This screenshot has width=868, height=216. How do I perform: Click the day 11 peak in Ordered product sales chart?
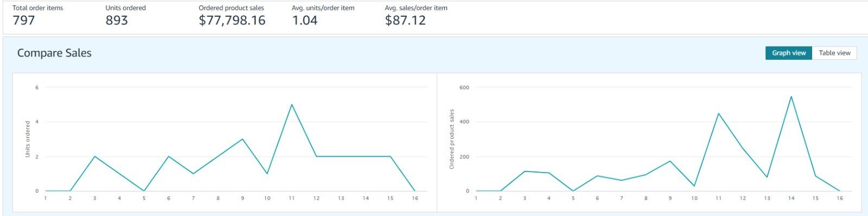(718, 113)
